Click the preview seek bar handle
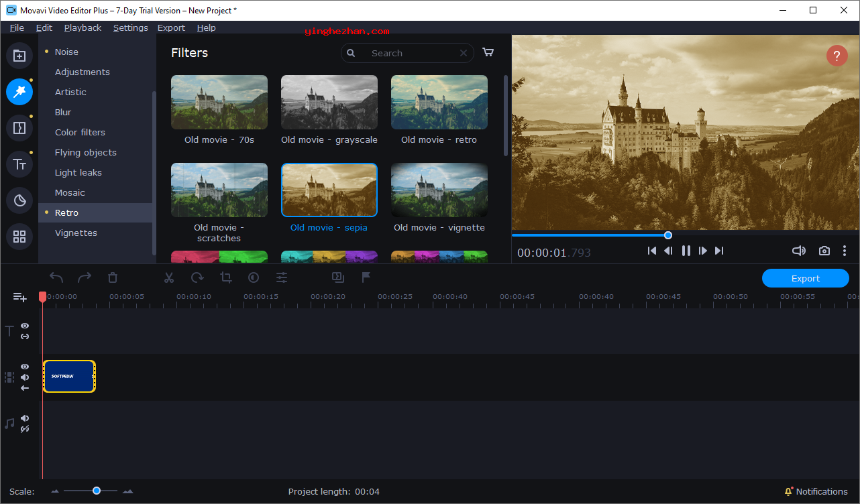The image size is (860, 504). (668, 235)
